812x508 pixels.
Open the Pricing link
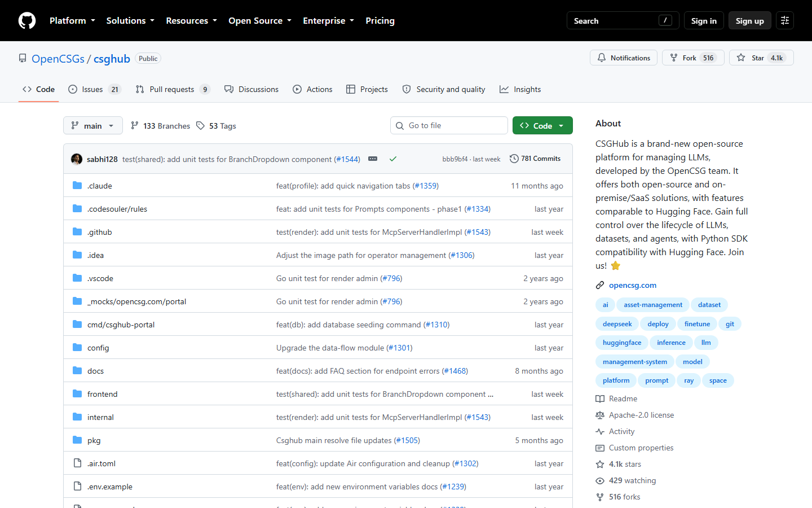tap(380, 21)
